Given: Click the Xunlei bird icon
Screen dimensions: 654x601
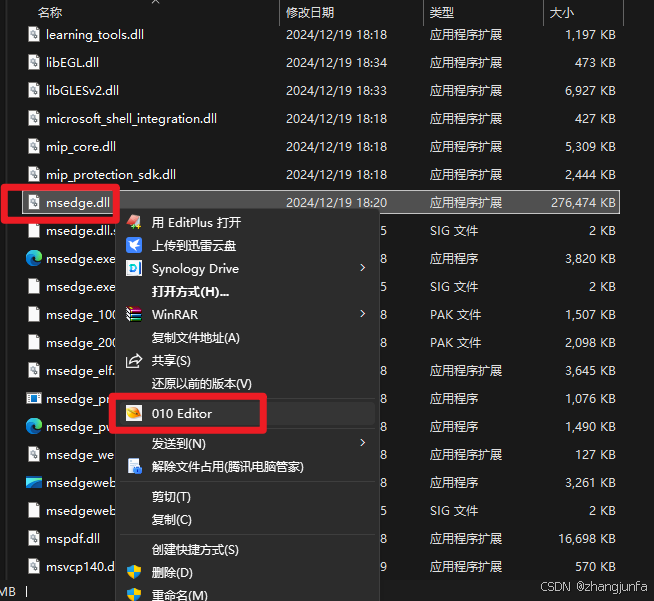Looking at the screenshot, I should (x=134, y=245).
